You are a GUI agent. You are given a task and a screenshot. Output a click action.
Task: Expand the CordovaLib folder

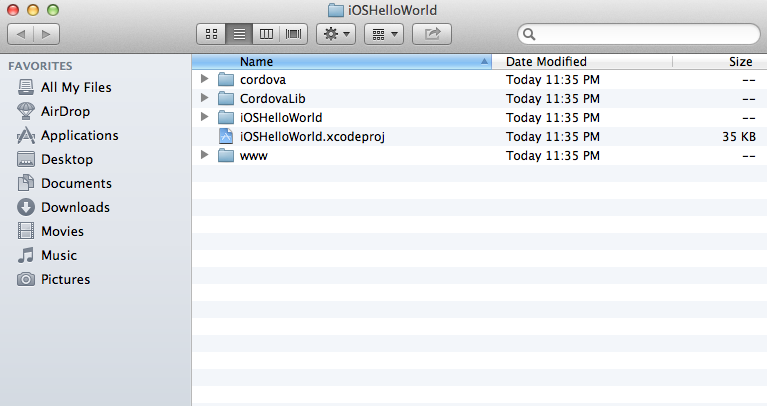pos(204,98)
